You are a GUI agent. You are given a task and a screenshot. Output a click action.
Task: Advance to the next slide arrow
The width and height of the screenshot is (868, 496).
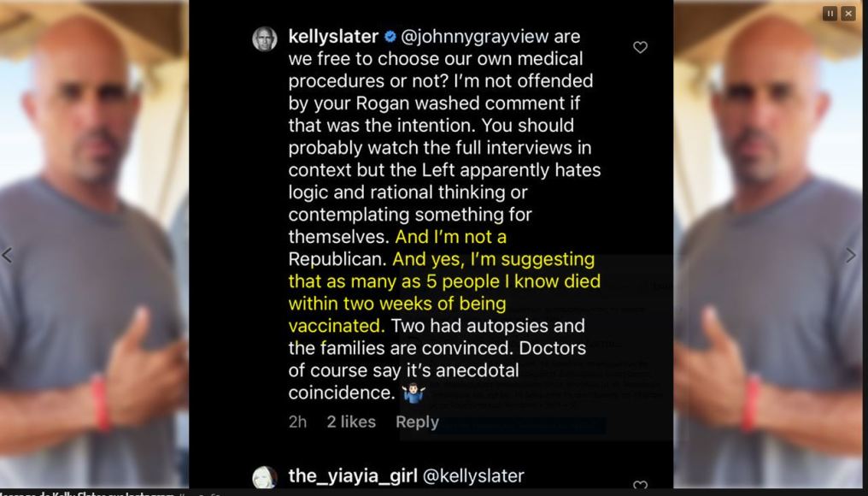click(x=850, y=255)
